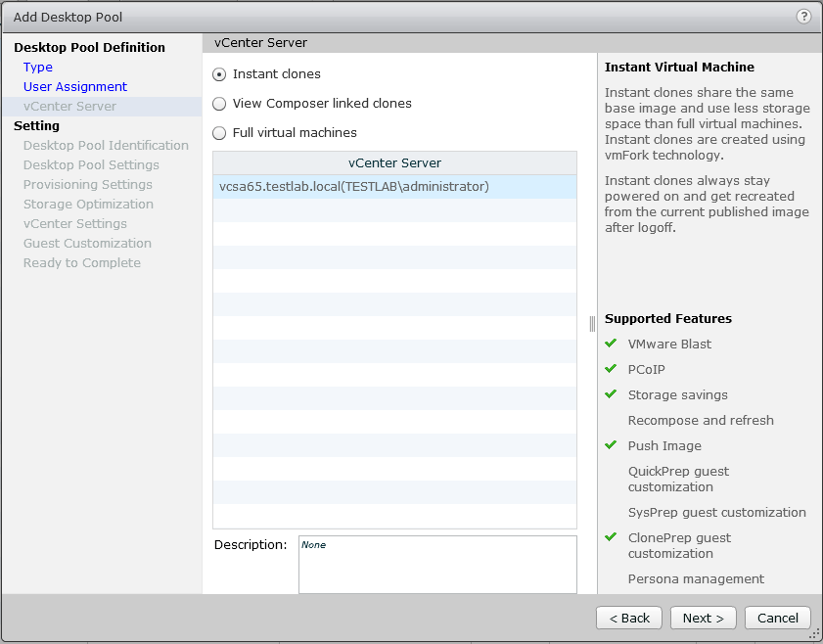Click the PCoIP green checkmark icon

coord(611,369)
